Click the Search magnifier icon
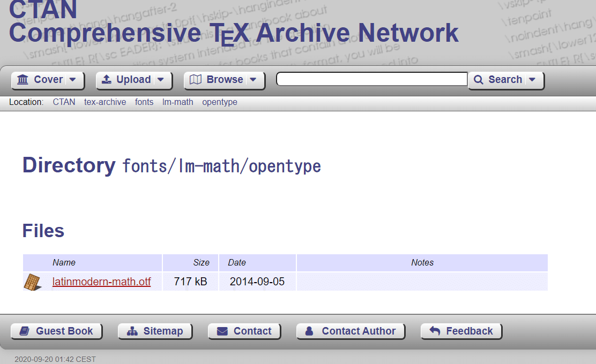596x364 pixels. click(x=479, y=80)
